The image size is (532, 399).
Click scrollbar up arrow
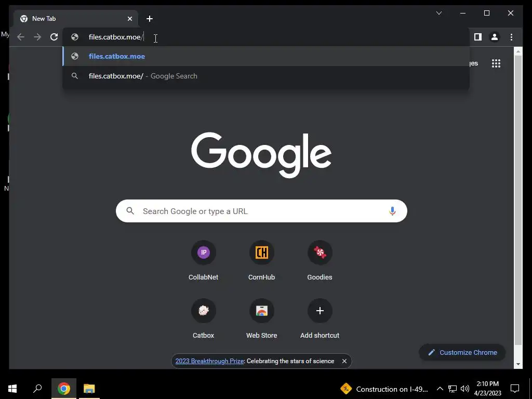pyautogui.click(x=518, y=52)
